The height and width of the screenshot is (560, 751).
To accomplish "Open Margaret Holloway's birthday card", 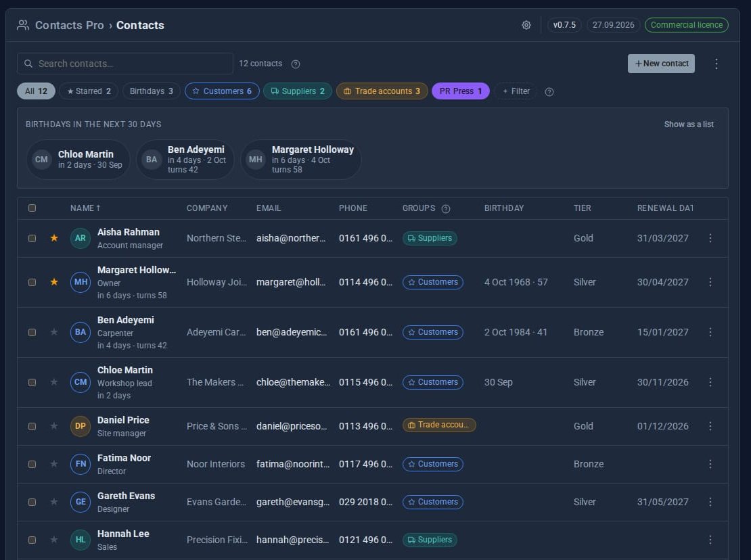I will click(301, 160).
